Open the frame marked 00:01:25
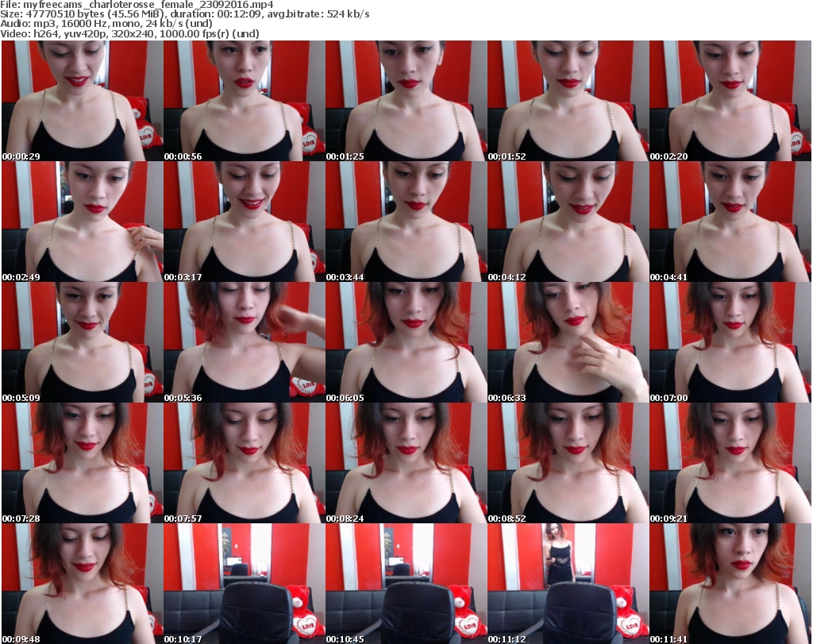Image resolution: width=813 pixels, height=644 pixels. [406, 101]
